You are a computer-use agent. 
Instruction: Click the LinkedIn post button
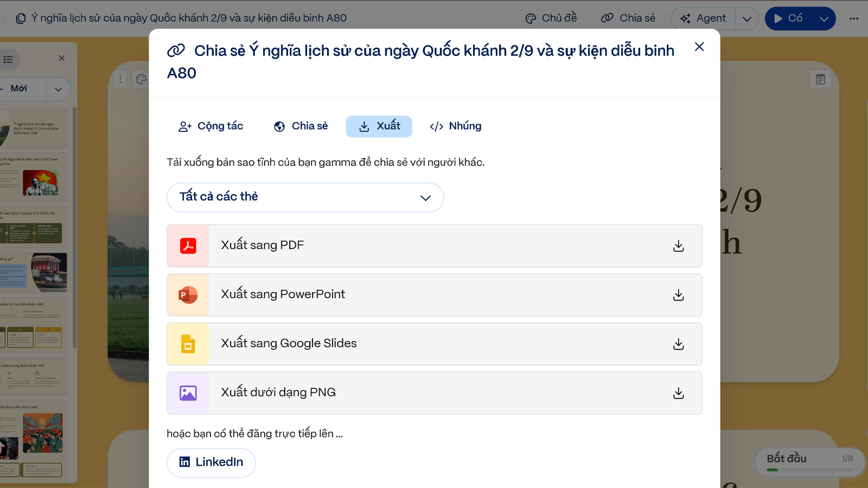[x=211, y=462]
